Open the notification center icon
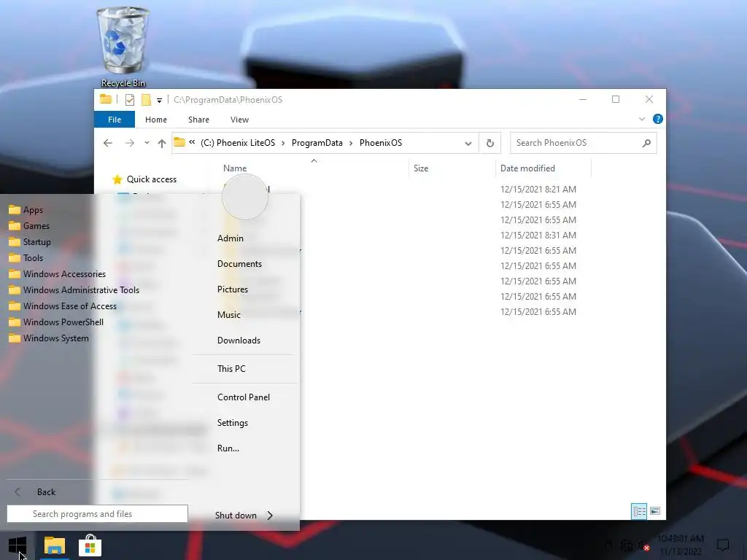Screen dimensions: 747x560 (723, 545)
